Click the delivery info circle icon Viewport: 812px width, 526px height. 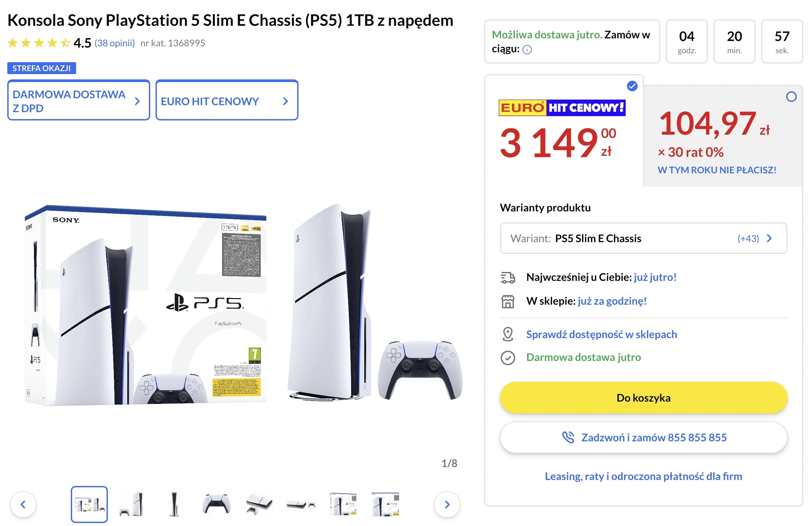coord(527,50)
